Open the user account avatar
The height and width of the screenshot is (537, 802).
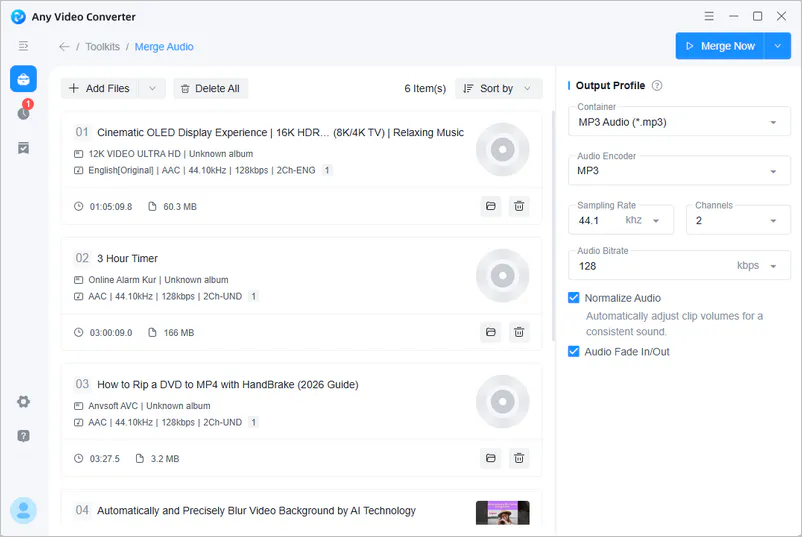click(x=24, y=510)
